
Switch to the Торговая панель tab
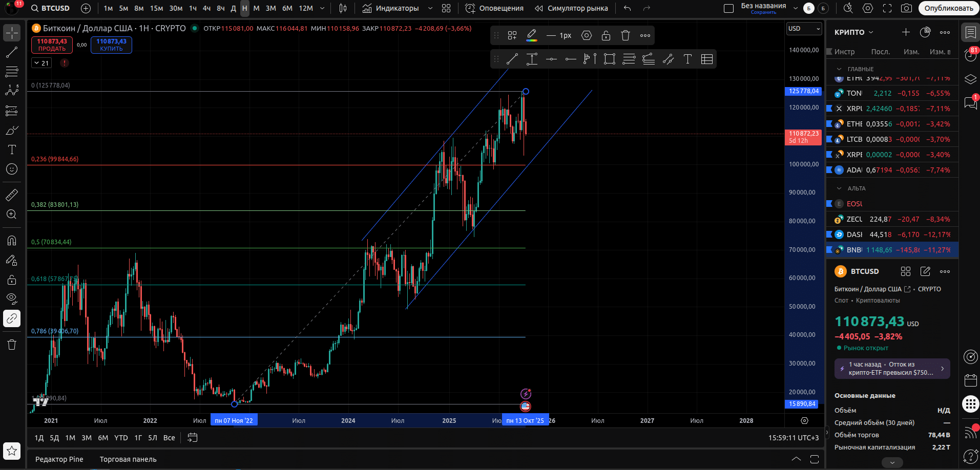click(x=128, y=459)
